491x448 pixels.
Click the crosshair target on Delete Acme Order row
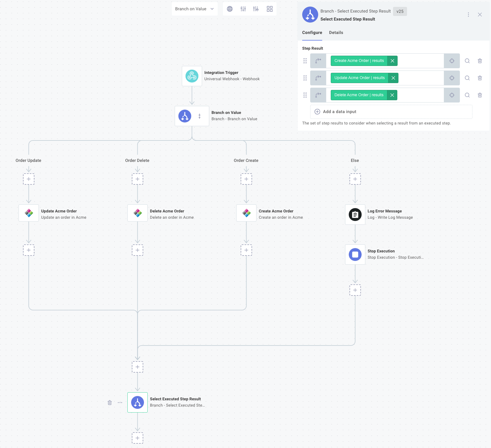point(452,95)
